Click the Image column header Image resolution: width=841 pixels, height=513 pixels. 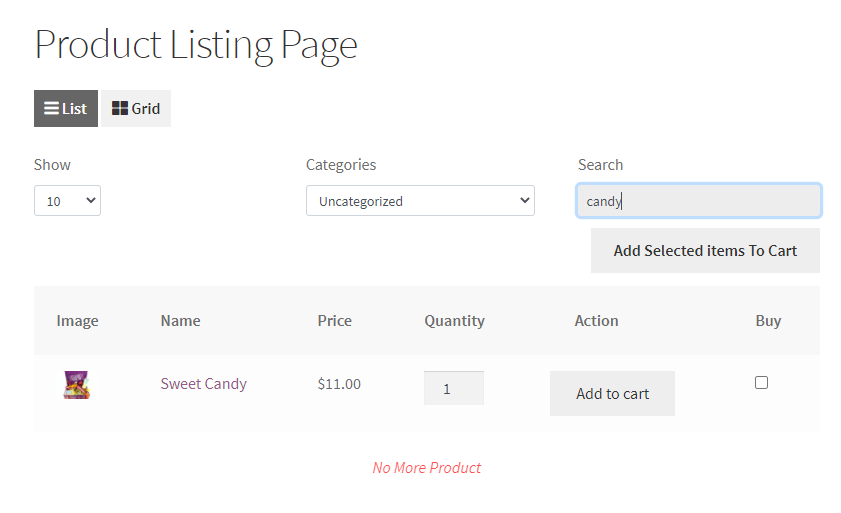coord(77,321)
